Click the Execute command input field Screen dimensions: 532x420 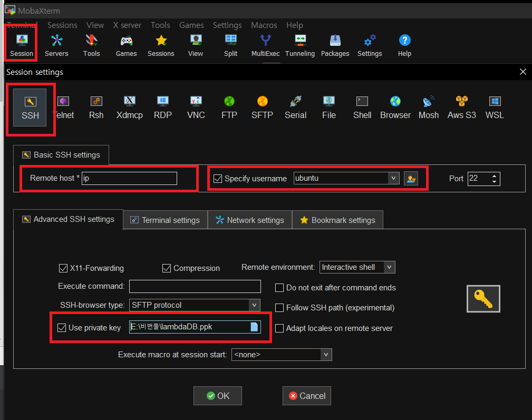195,286
